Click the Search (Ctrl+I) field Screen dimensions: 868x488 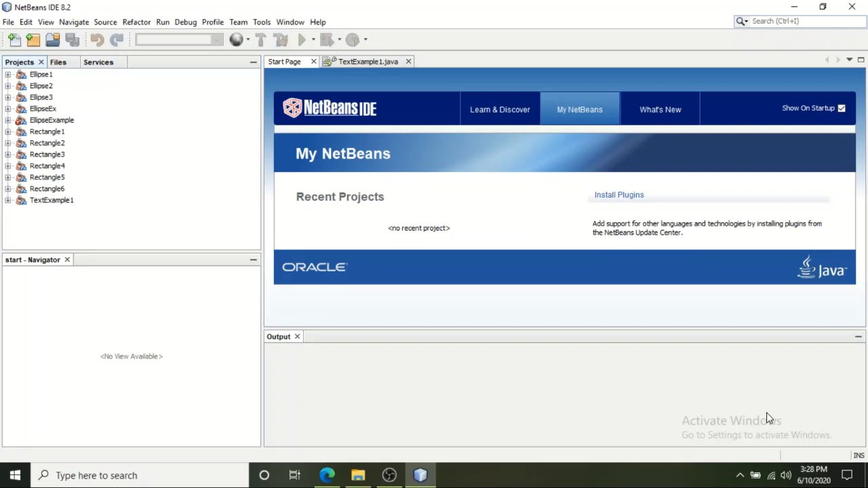click(799, 21)
